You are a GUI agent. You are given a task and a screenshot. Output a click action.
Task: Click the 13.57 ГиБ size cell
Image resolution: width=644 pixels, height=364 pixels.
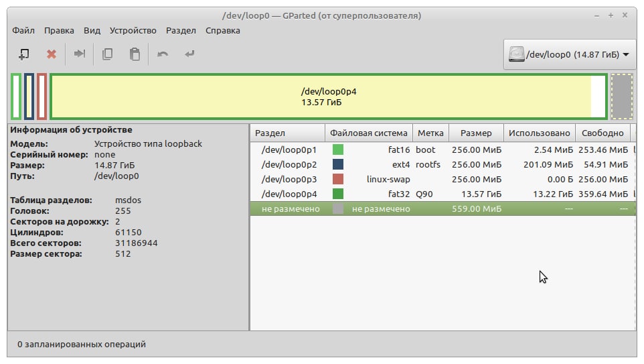click(481, 194)
